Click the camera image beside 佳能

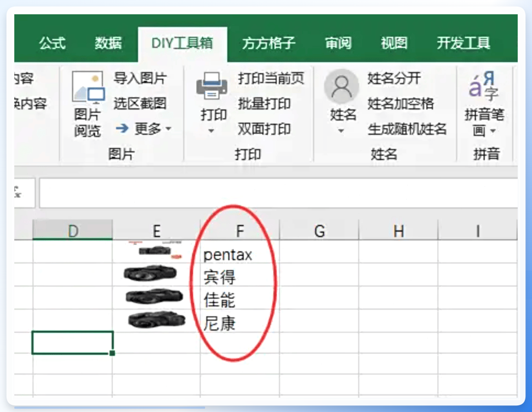(x=154, y=296)
